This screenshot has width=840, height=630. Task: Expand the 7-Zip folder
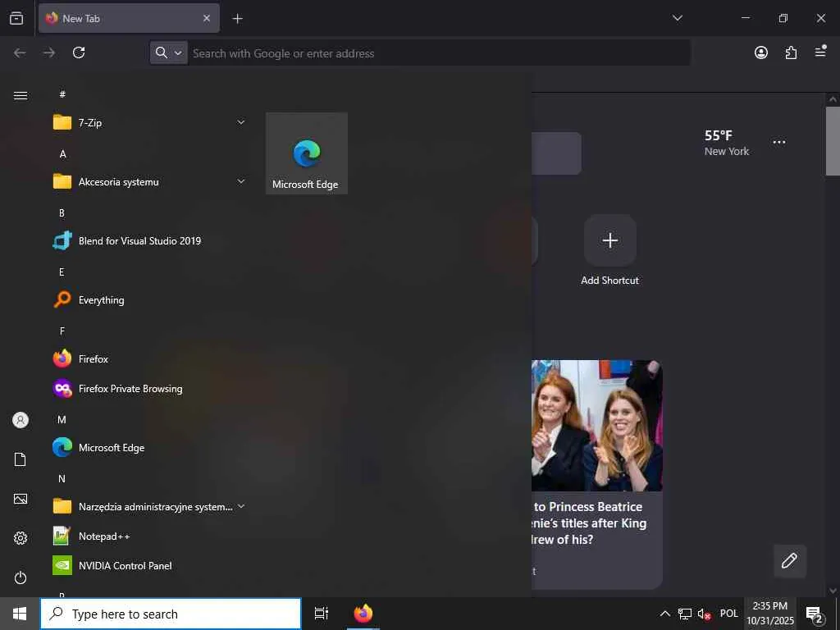pyautogui.click(x=149, y=123)
